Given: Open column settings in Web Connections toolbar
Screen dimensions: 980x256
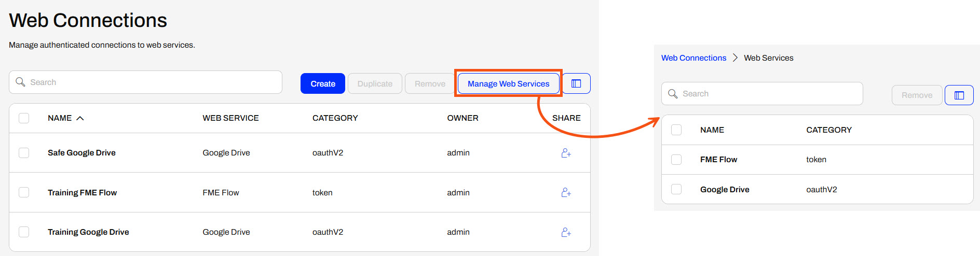Looking at the screenshot, I should [x=576, y=83].
